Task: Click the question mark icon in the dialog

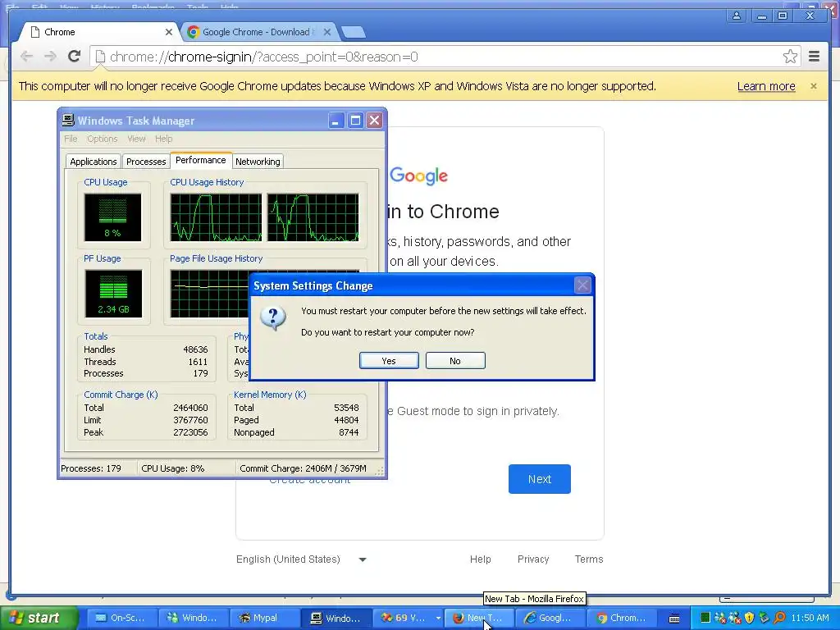Action: coord(272,318)
